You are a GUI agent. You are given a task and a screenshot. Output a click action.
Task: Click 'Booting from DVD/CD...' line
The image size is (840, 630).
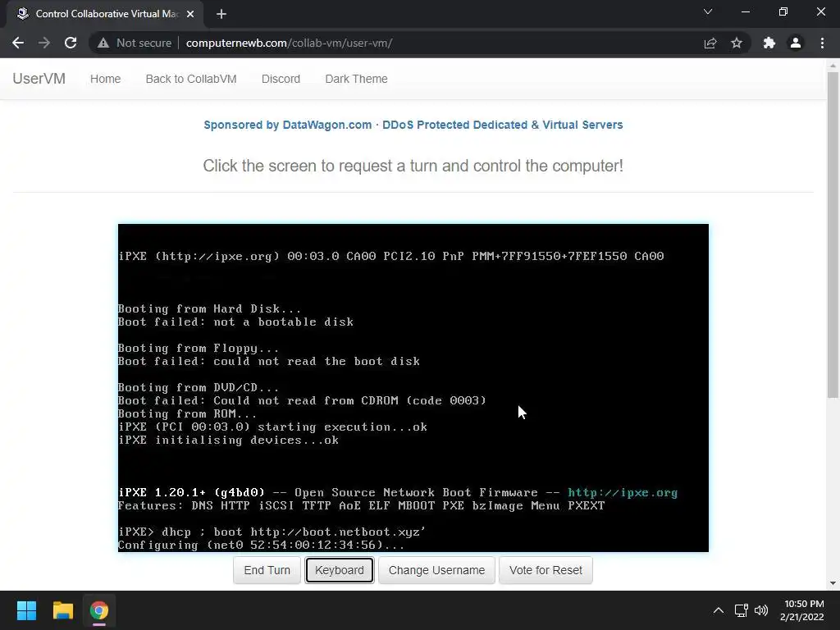pyautogui.click(x=199, y=387)
